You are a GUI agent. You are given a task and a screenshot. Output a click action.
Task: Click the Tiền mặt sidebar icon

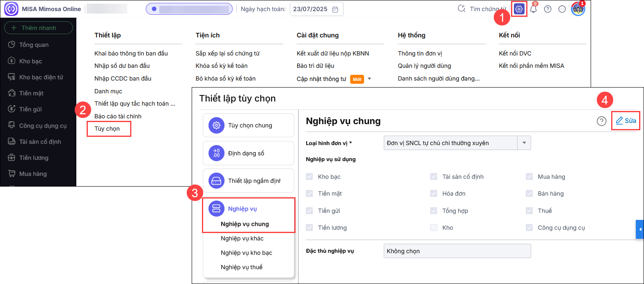coord(11,93)
